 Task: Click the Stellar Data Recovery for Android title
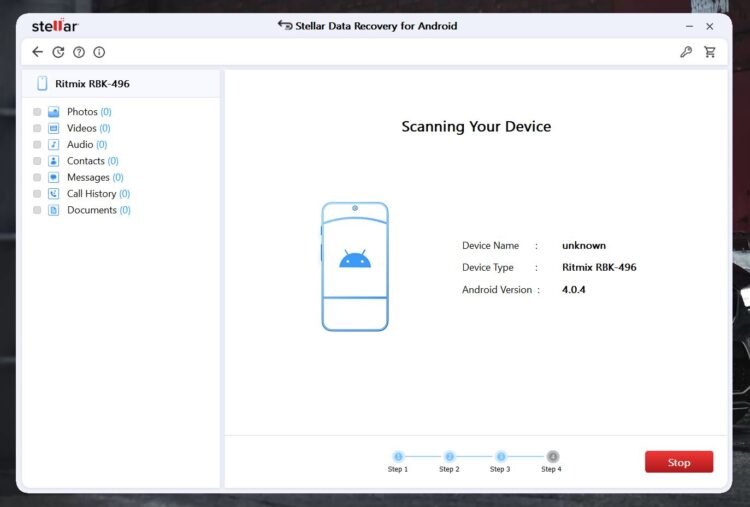[x=376, y=26]
